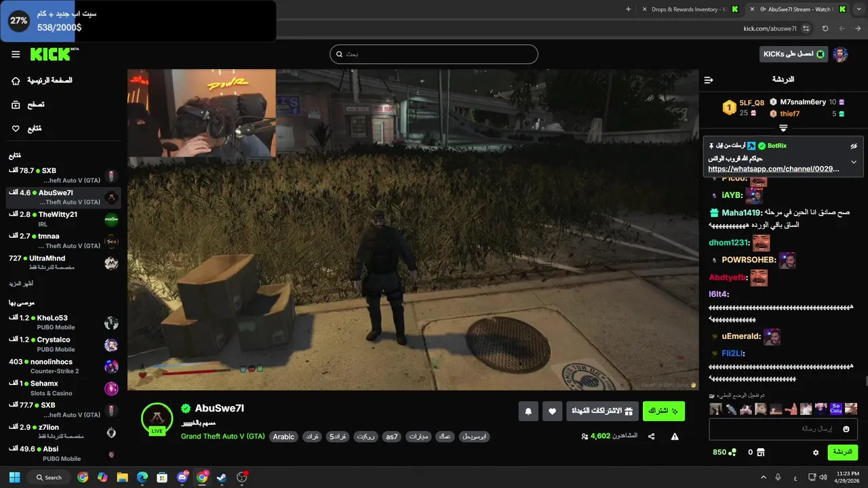Screen dimensions: 868x488
Task: Click the 850 channel points icon
Action: [x=732, y=452]
